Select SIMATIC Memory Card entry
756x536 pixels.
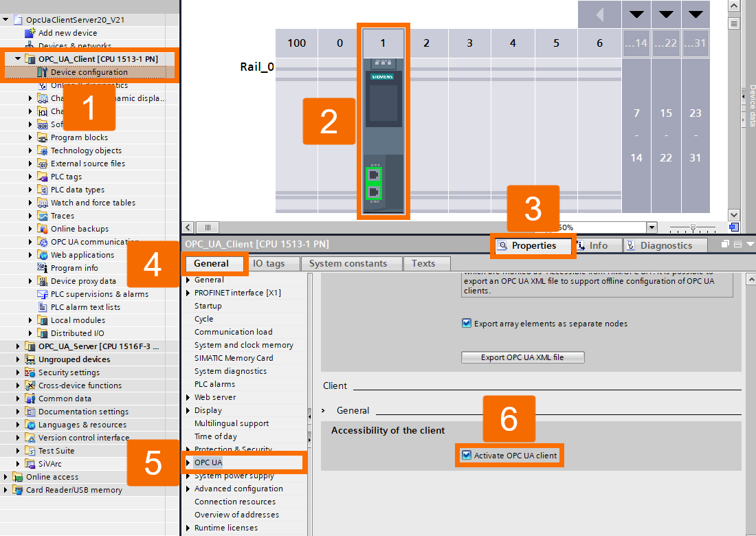(x=234, y=357)
